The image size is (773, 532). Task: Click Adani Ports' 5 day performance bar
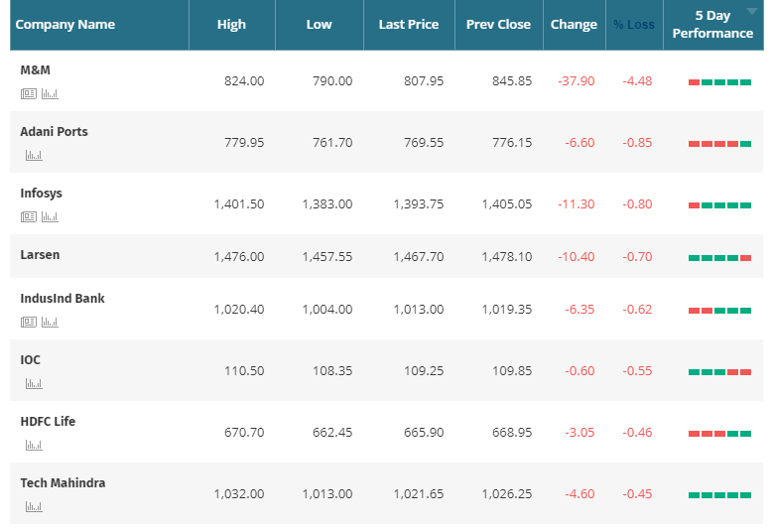click(719, 144)
